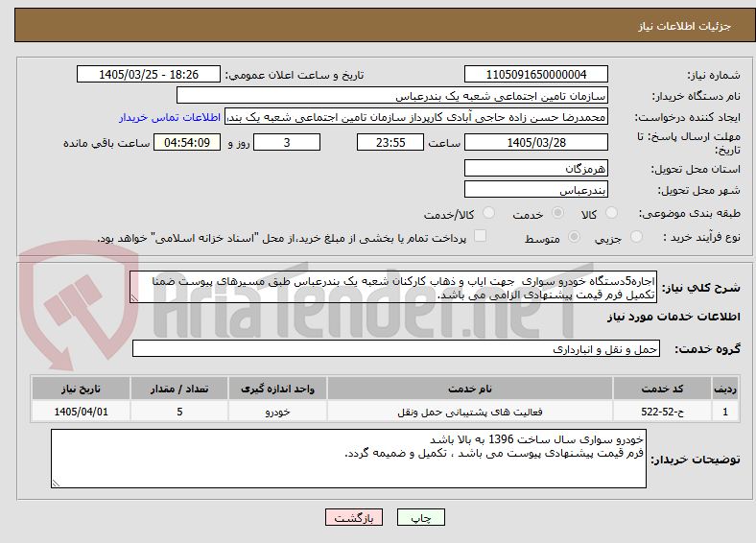This screenshot has width=756, height=543.
Task: Toggle the اسناد خزانه اسلامی payment checkbox
Action: coord(480,235)
